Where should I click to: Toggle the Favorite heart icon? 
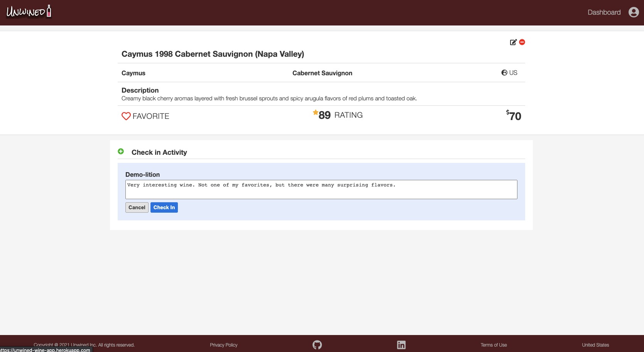126,116
